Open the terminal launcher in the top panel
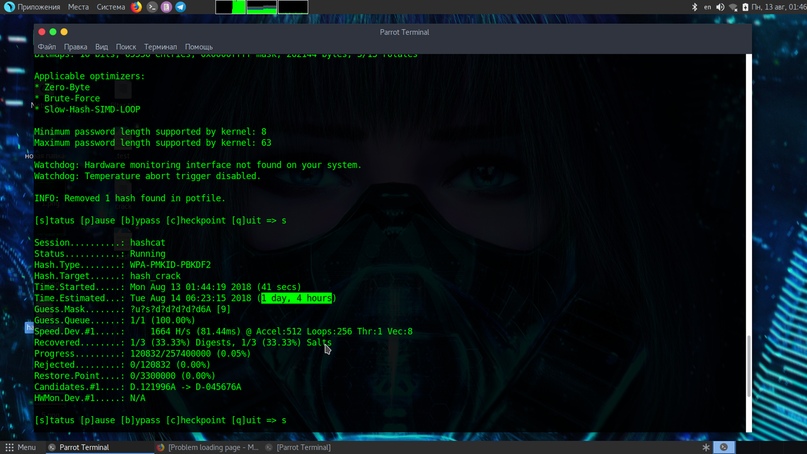The width and height of the screenshot is (807, 454). pos(152,7)
